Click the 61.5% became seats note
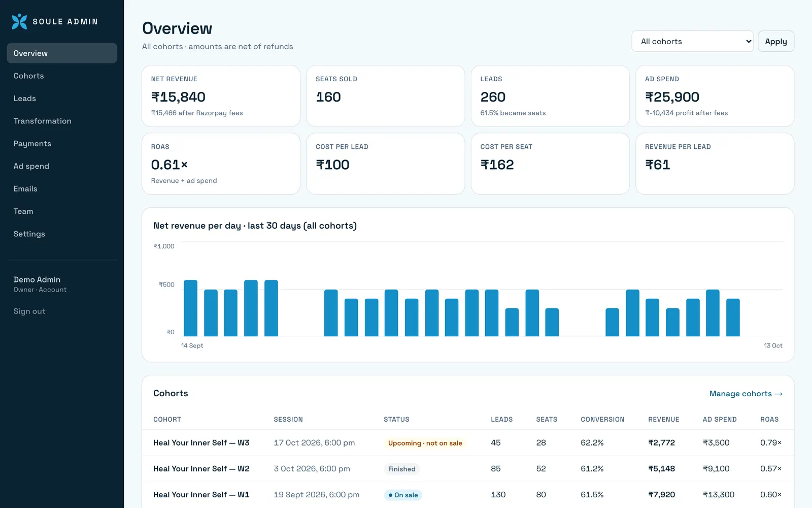Image resolution: width=812 pixels, height=508 pixels. tap(513, 113)
